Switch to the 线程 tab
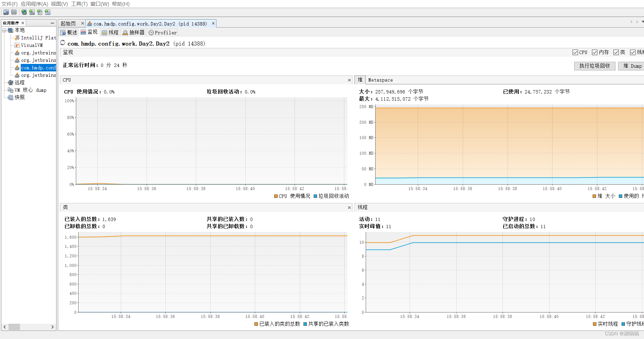Screen dimensions: 644x339 coord(110,33)
